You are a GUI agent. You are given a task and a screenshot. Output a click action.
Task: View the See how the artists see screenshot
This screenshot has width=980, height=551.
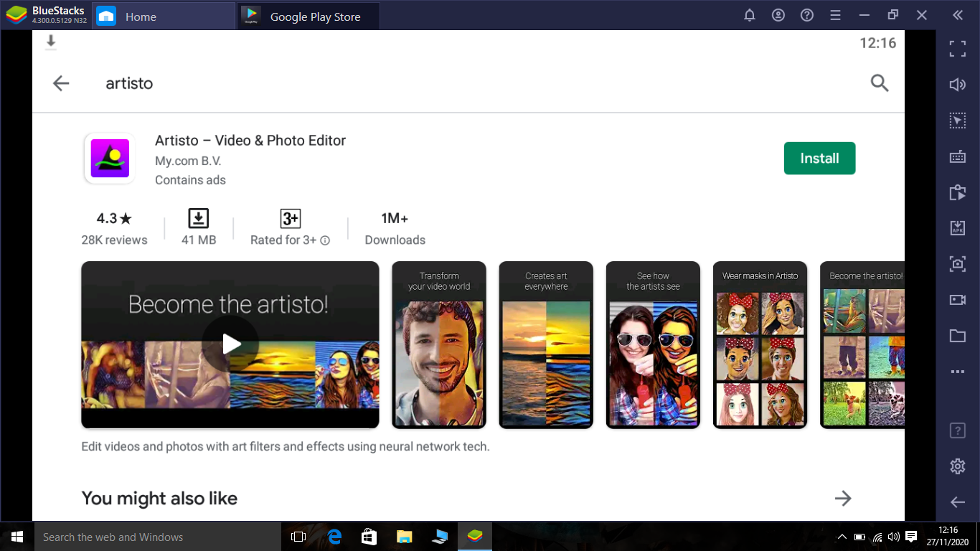[x=653, y=344]
